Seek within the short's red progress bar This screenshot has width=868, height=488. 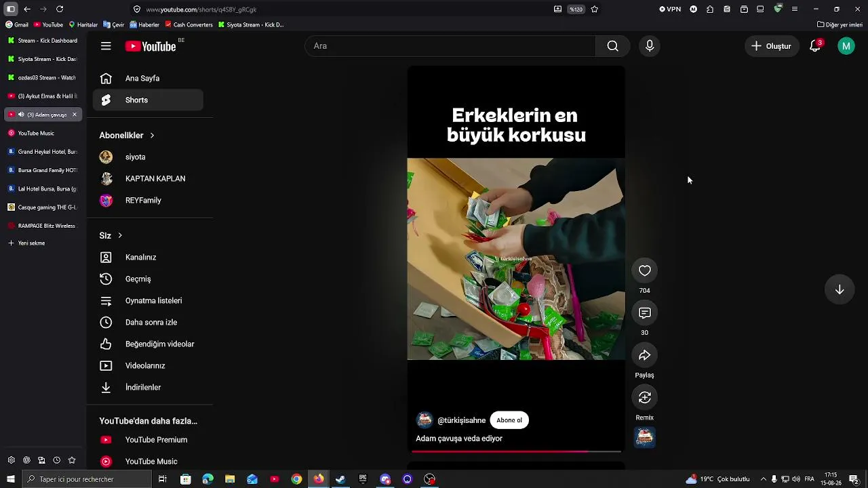[x=516, y=451]
